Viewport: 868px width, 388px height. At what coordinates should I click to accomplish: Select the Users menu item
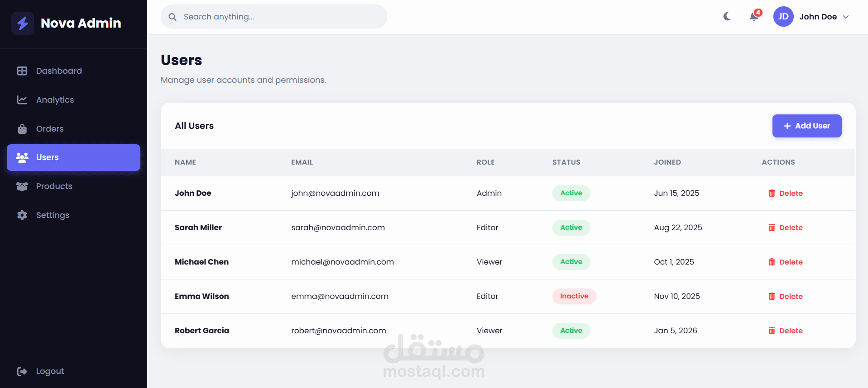[x=73, y=157]
